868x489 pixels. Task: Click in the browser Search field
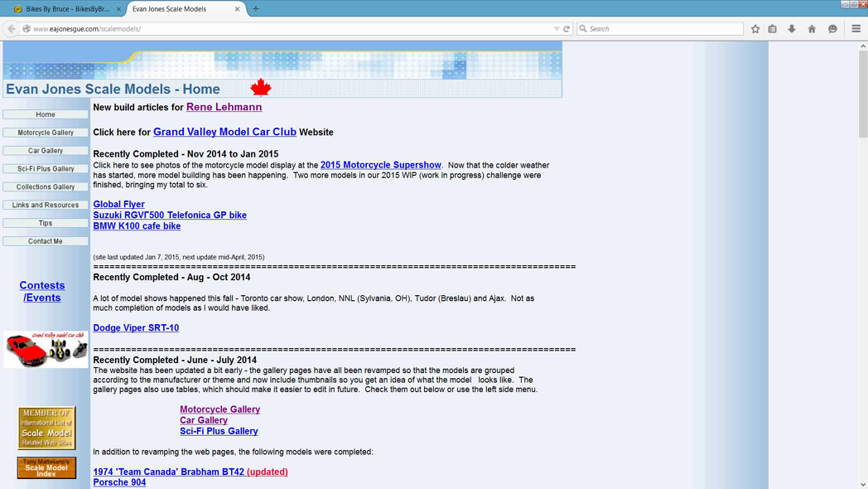pos(663,29)
